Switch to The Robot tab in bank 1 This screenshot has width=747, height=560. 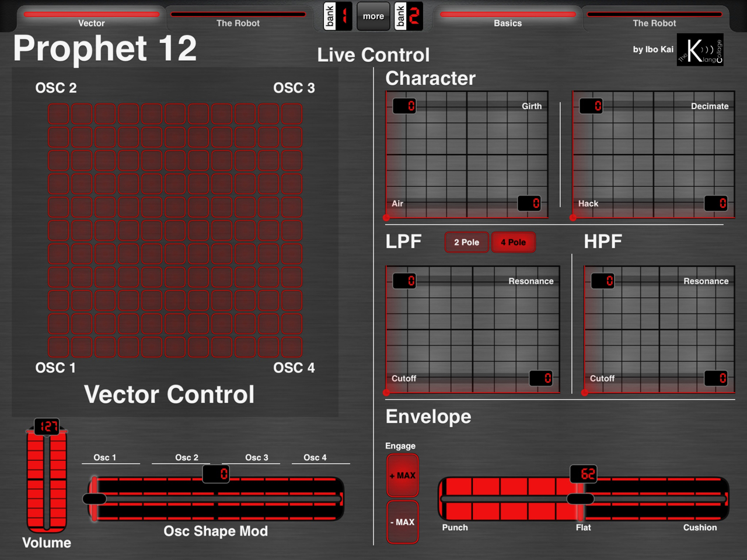[x=238, y=18]
